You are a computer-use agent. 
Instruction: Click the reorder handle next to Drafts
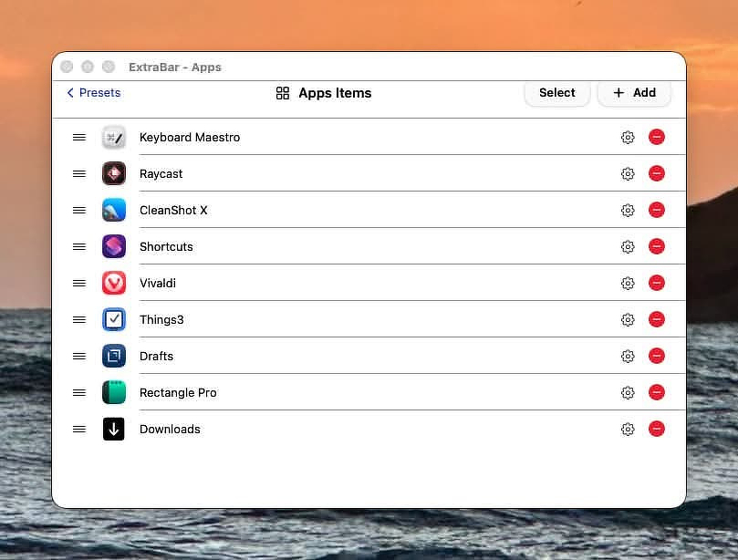pyautogui.click(x=79, y=357)
